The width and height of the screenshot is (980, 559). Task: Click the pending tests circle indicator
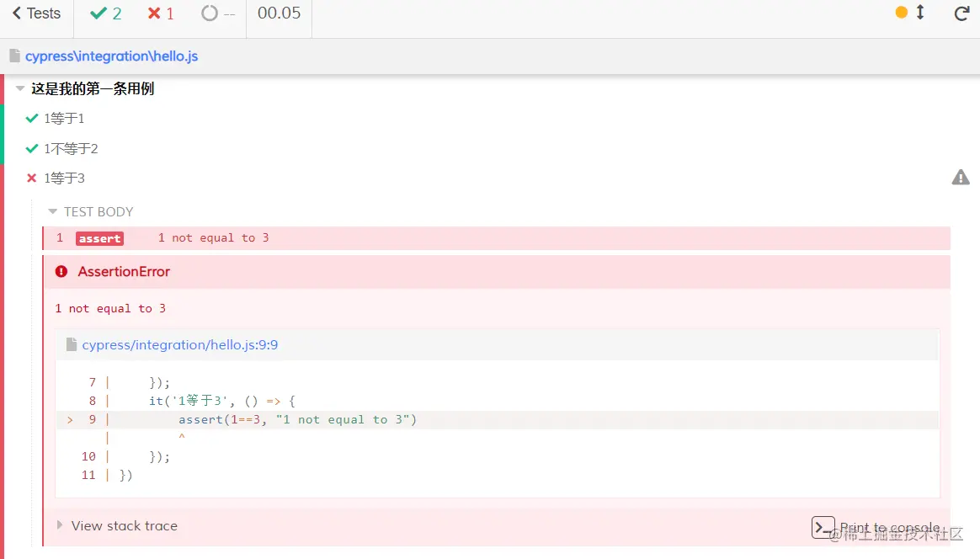210,13
